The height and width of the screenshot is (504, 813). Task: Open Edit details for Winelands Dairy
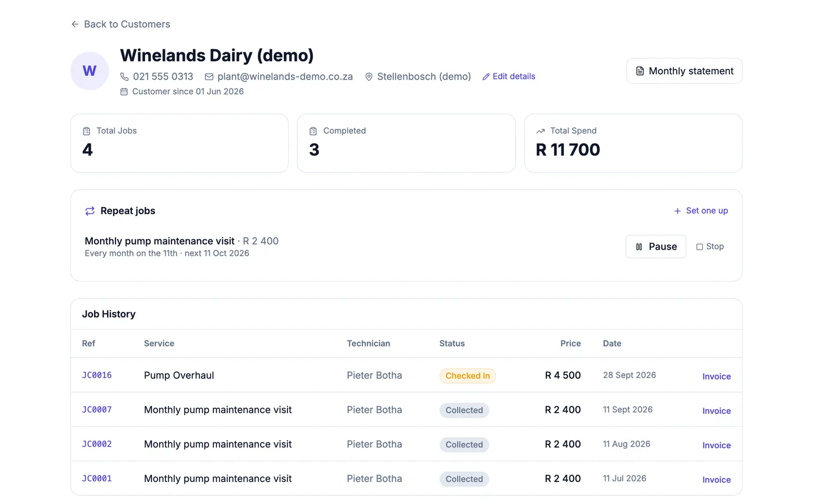click(509, 77)
